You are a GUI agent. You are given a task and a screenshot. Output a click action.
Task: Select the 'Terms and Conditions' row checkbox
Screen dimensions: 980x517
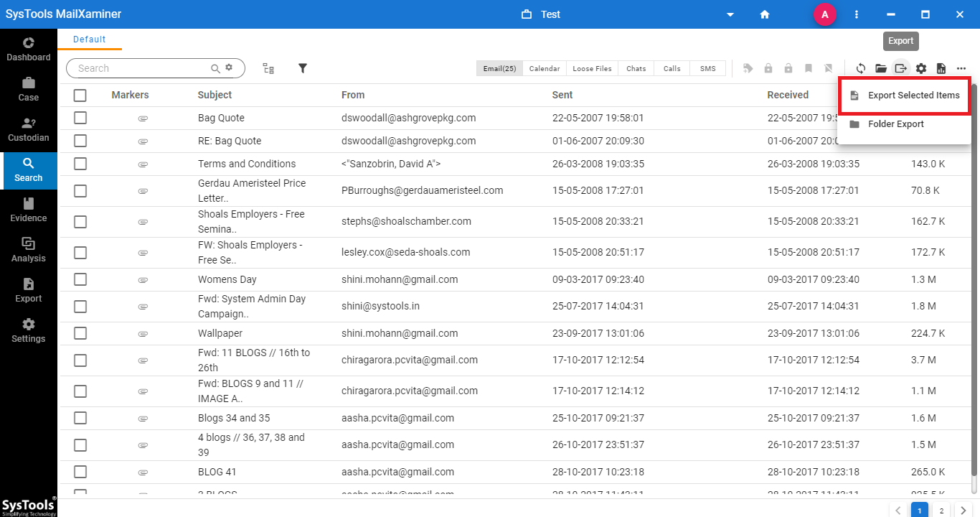(80, 164)
